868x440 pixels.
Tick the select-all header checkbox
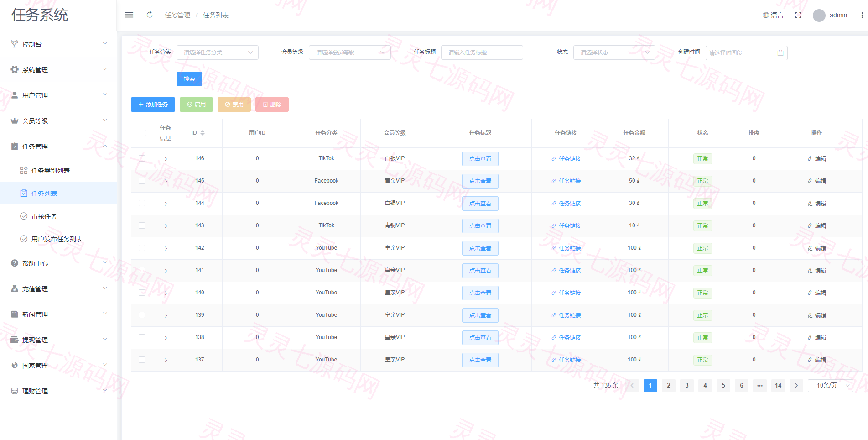tap(143, 133)
